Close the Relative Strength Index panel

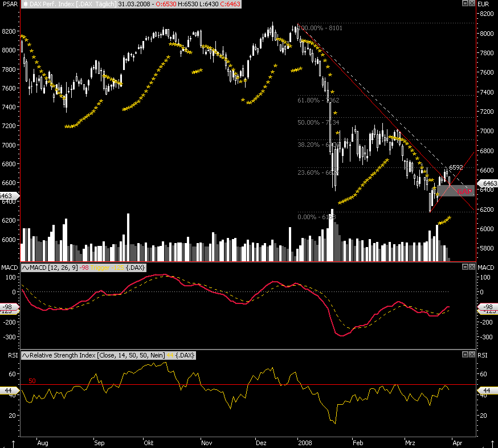pos(472,355)
